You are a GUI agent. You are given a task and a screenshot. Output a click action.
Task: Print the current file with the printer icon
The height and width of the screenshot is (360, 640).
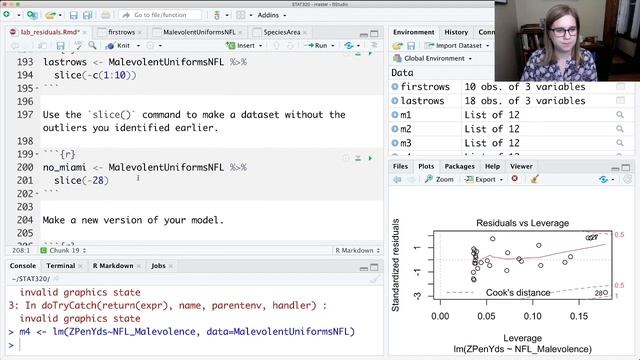coord(105,15)
